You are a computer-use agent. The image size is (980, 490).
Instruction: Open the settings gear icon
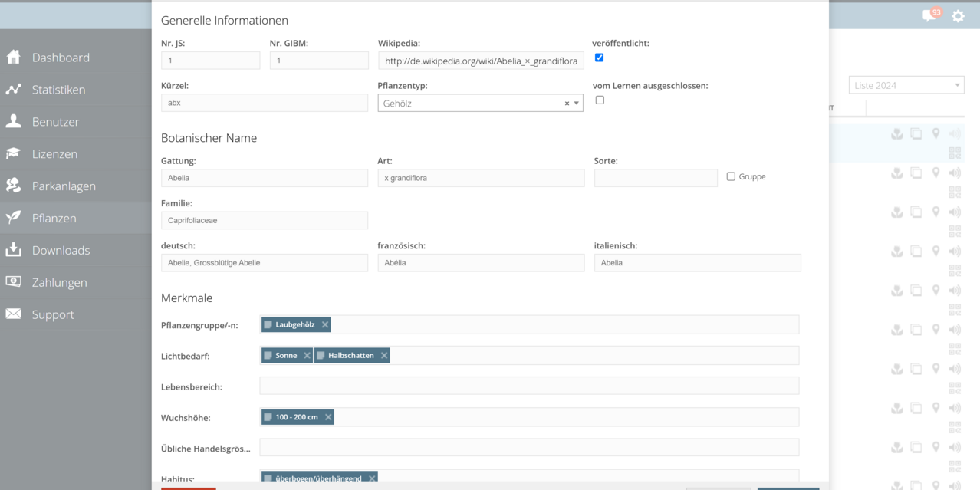point(958,15)
